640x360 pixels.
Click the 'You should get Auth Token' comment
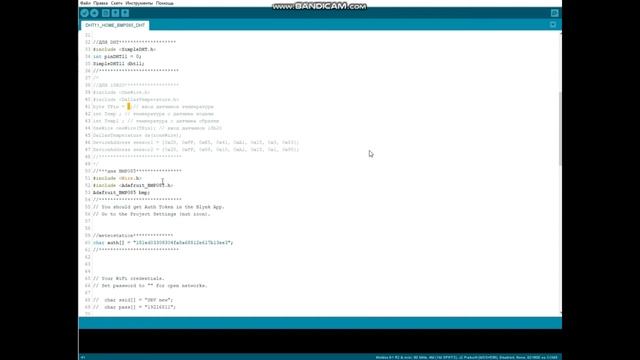click(x=159, y=207)
